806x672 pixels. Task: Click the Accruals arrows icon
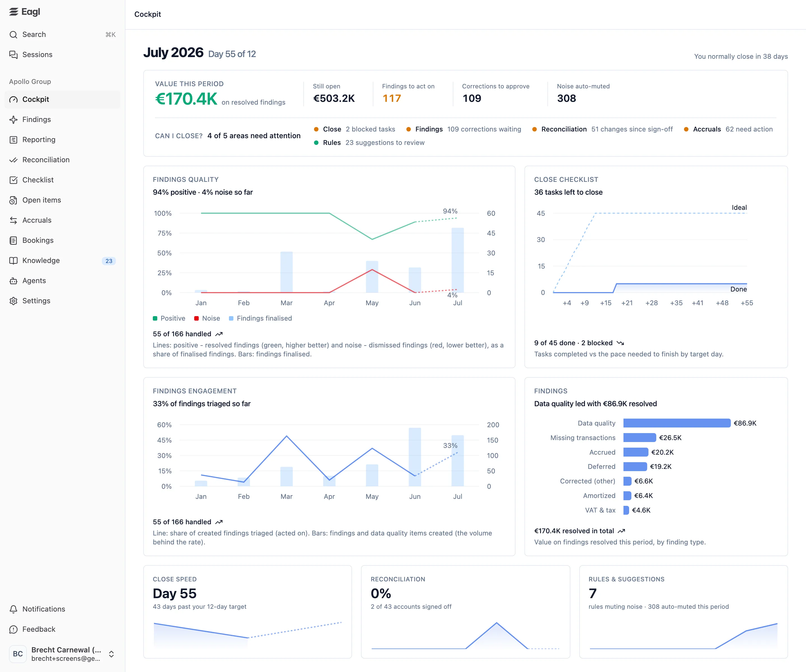13,220
